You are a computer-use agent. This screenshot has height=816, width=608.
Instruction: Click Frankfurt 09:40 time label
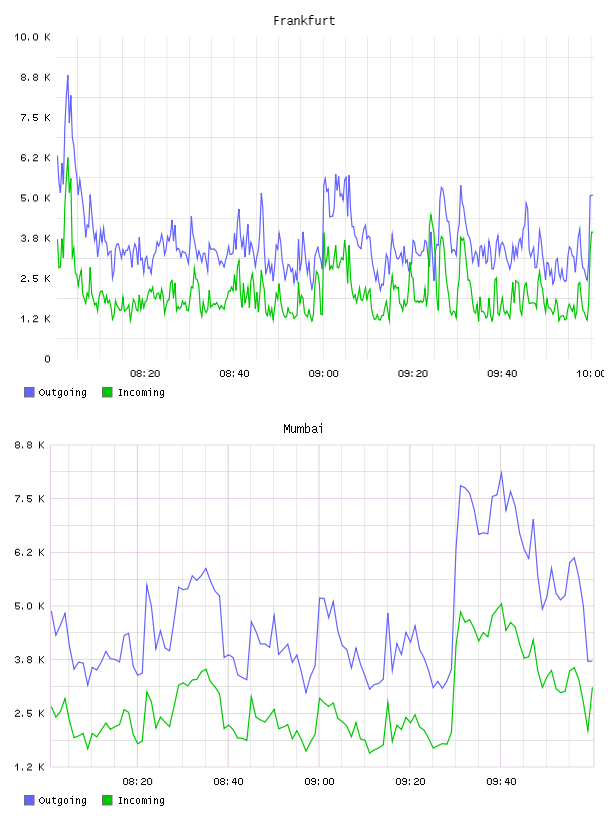502,374
